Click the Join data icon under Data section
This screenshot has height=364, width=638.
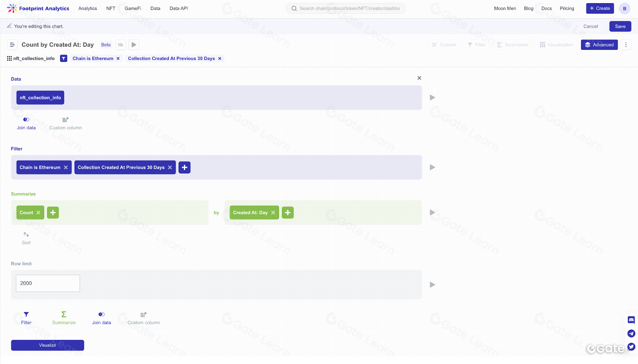coord(26,124)
